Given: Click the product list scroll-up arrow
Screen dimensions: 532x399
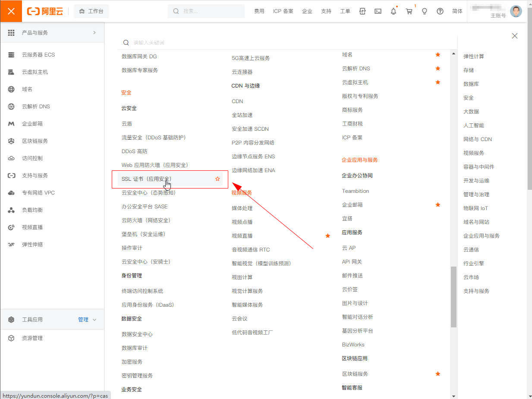Looking at the screenshot, I should 453,53.
